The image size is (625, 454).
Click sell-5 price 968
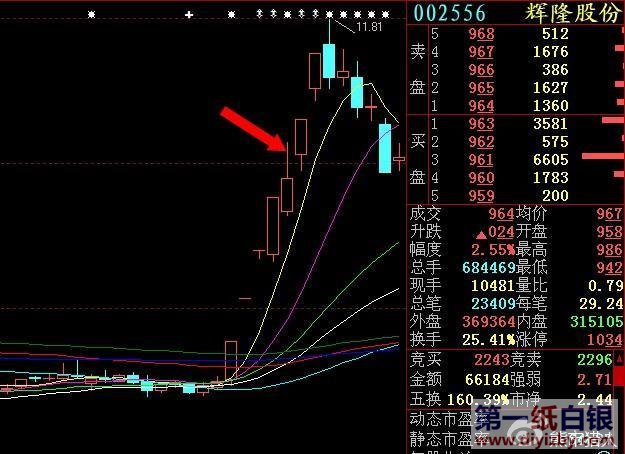[x=482, y=34]
